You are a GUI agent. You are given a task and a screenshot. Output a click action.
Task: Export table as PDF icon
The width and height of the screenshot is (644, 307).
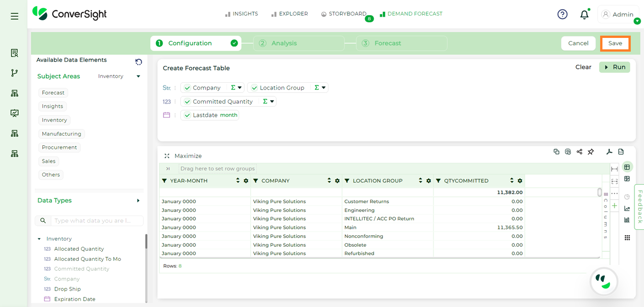click(x=609, y=152)
